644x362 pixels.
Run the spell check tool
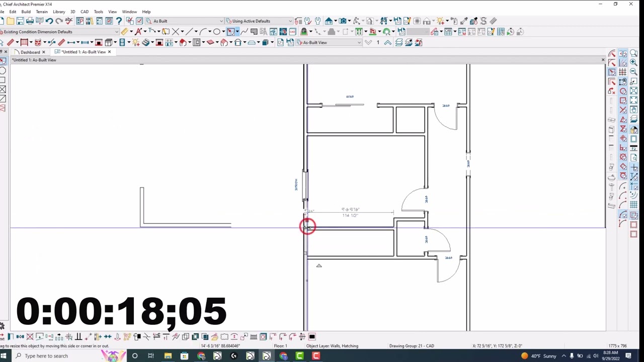pos(68,21)
